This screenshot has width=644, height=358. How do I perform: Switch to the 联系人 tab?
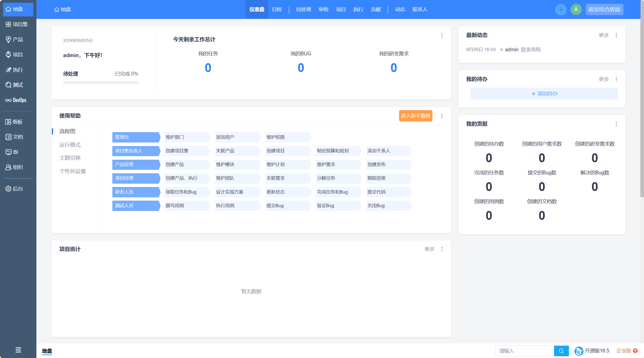(x=420, y=9)
